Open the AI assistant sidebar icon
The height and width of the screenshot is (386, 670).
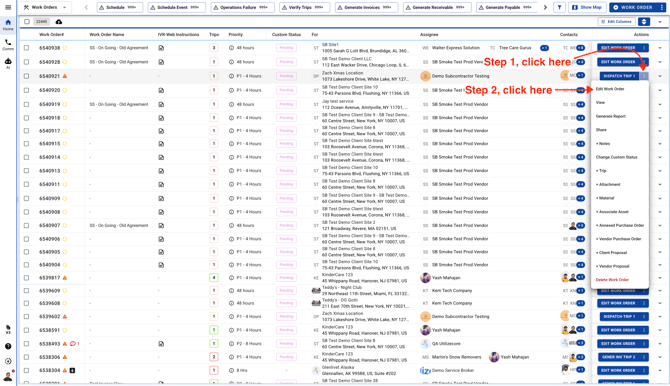(8, 63)
